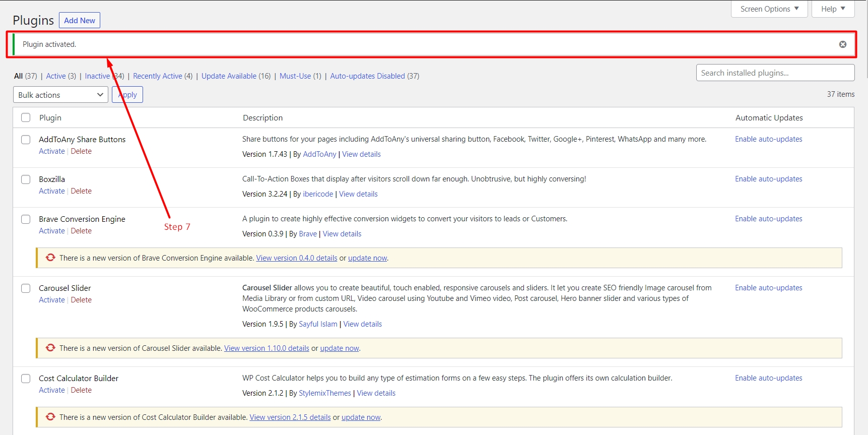Screen dimensions: 868x435
Task: Open the Bulk actions dropdown
Action: [60, 95]
